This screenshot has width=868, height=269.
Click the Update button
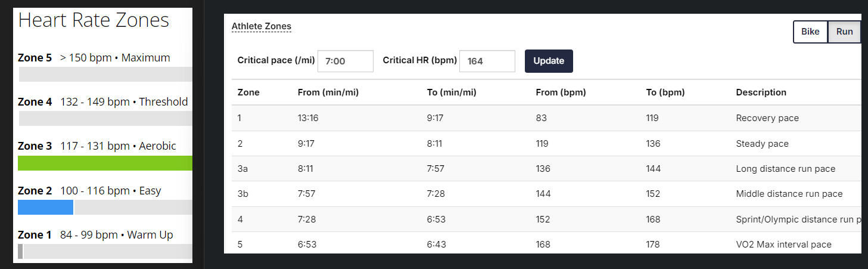[549, 61]
